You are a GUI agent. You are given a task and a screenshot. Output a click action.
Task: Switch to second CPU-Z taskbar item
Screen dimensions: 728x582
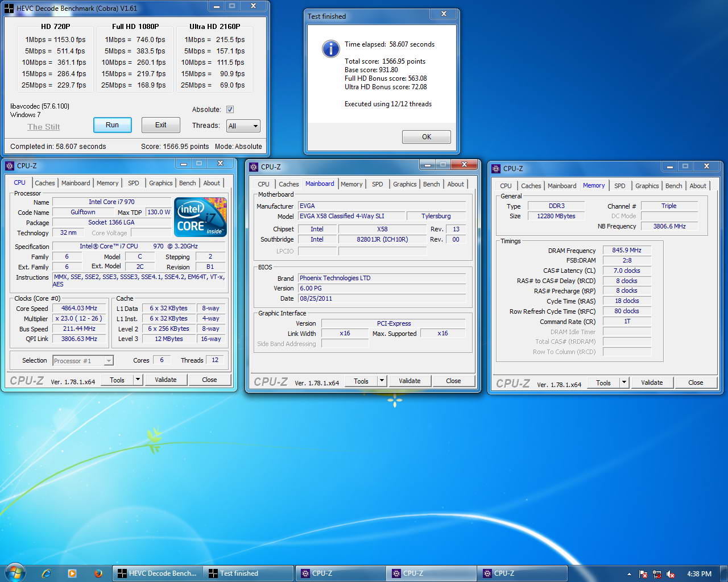[x=431, y=573]
